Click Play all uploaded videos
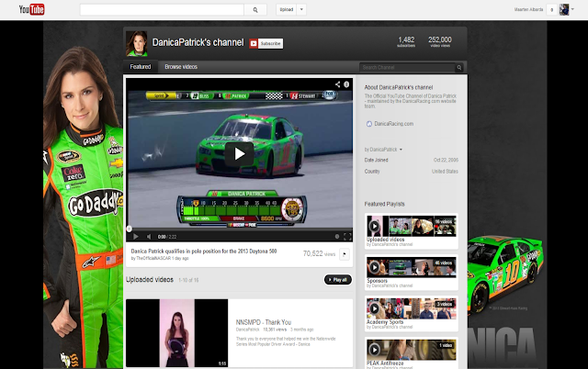Image resolution: width=588 pixels, height=369 pixels. coord(338,279)
